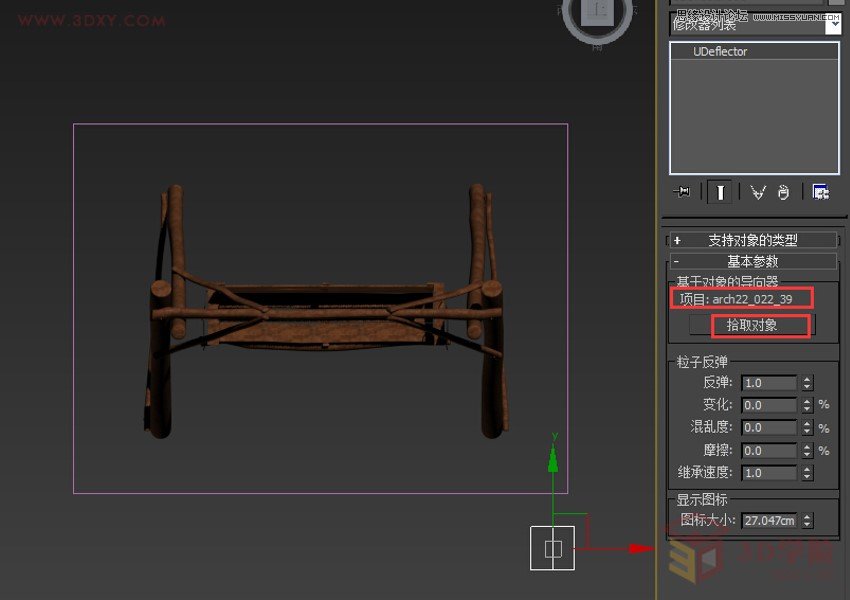Open the 修改器列表 modifier list dropdown
The image size is (850, 600).
click(x=835, y=22)
